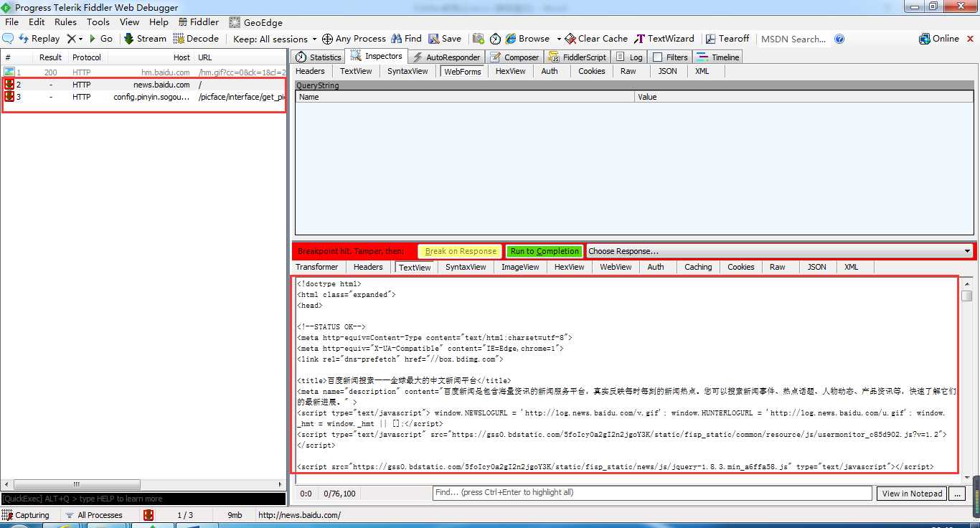Open the Keep: All sessions dropdown

pos(275,39)
